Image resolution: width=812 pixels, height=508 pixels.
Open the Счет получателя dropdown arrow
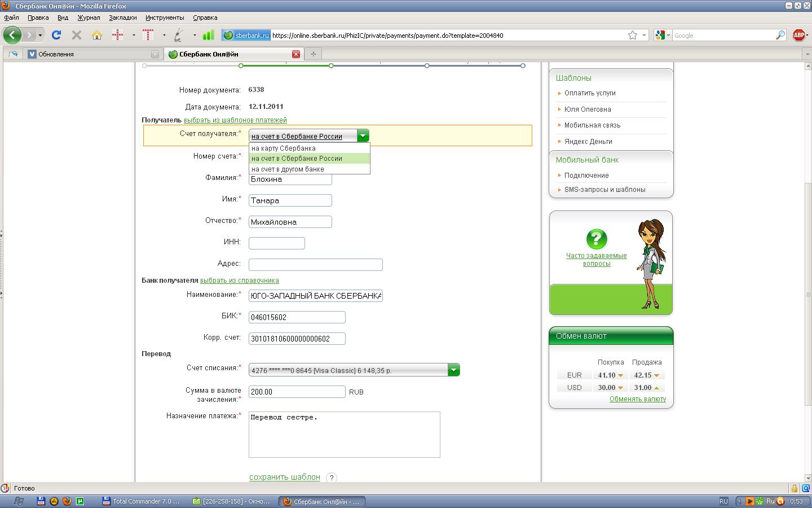pos(363,135)
